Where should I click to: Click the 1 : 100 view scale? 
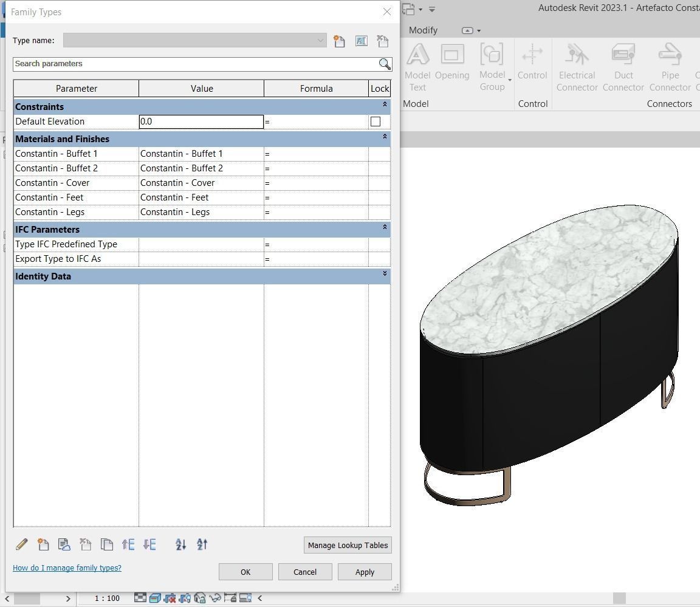point(107,598)
